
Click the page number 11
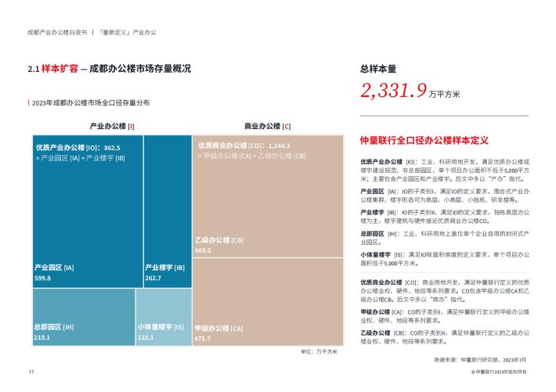click(x=31, y=372)
